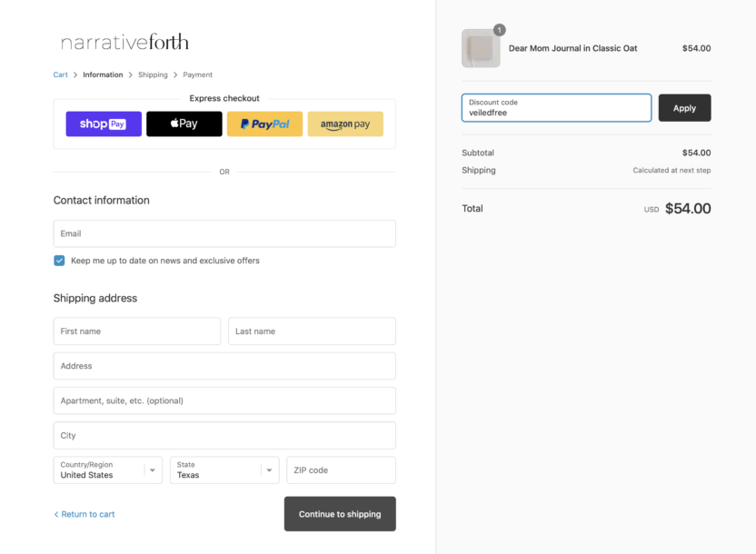
Task: Click the quantity badge on the product image
Action: [500, 30]
